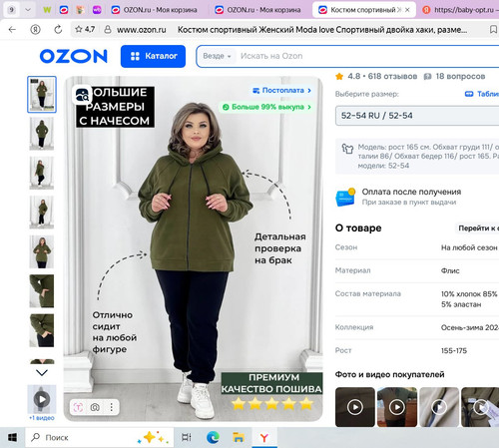
Task: Open File Explorer from the taskbar
Action: [239, 437]
